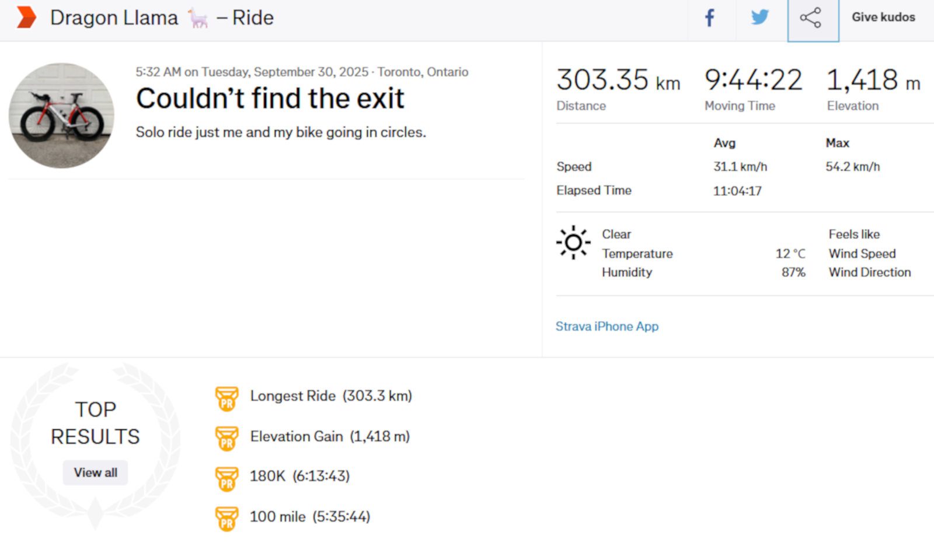Screen dimensions: 934x560
Task: Open the athlete's bike profile photo
Action: [61, 116]
